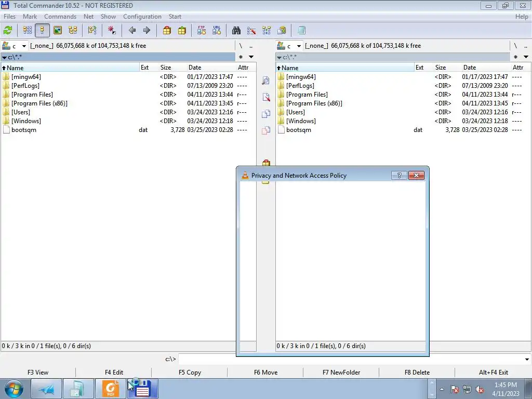Open the Net menu
The height and width of the screenshot is (399, 532).
tap(88, 16)
